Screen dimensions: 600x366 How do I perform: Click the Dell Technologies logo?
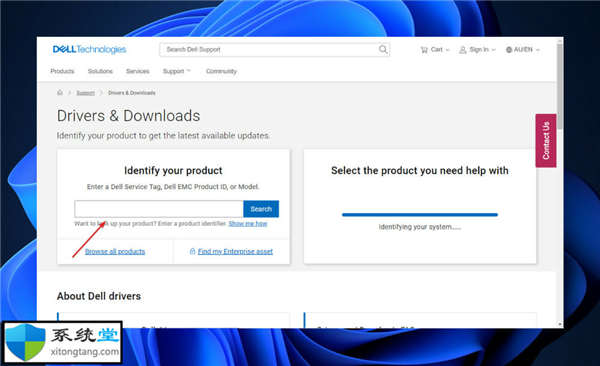(x=89, y=49)
